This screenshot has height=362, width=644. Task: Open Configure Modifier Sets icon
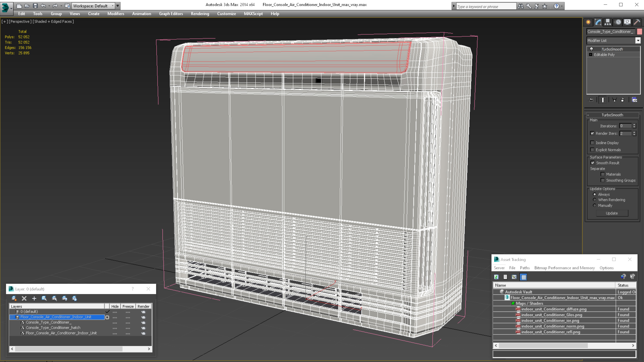pos(635,100)
